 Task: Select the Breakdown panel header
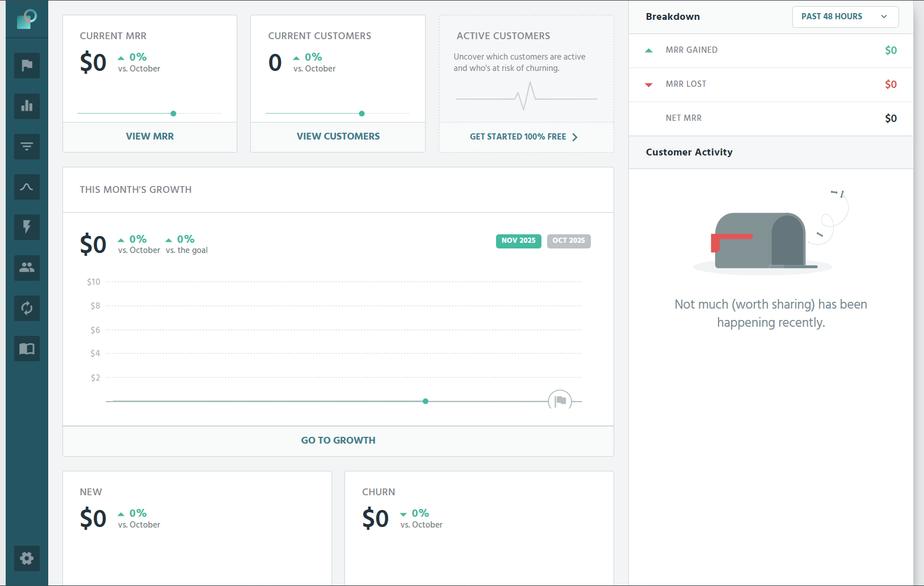673,16
